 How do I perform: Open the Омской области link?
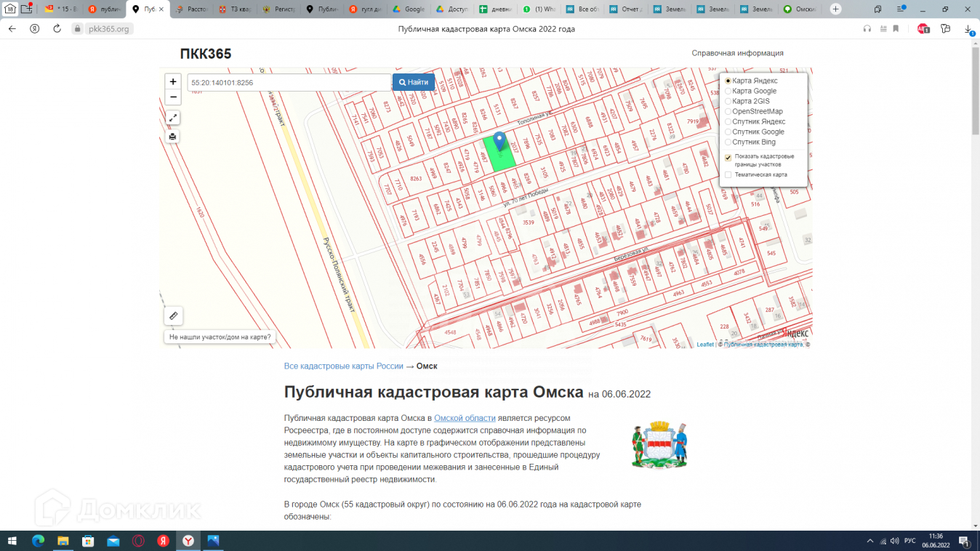coord(465,418)
